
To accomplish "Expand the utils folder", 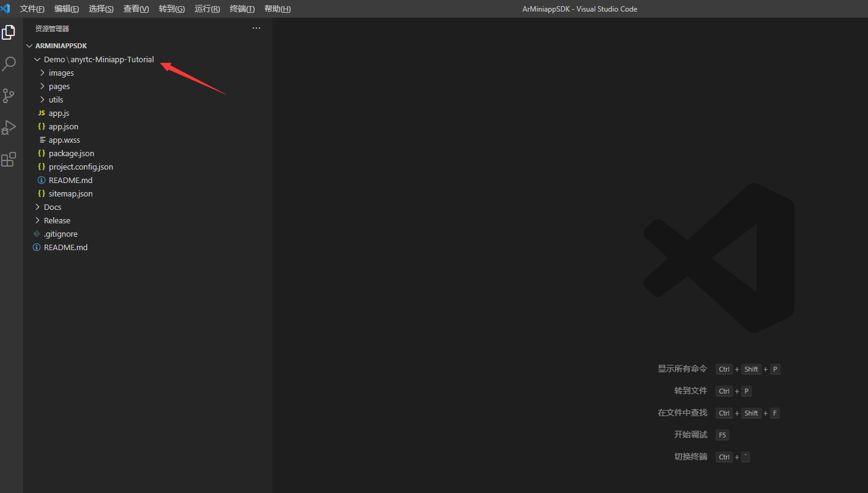I will click(x=56, y=99).
